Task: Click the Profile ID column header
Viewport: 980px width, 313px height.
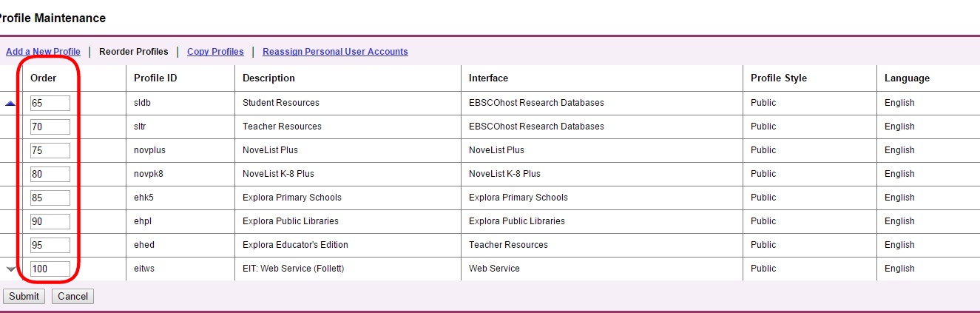Action: coord(155,78)
